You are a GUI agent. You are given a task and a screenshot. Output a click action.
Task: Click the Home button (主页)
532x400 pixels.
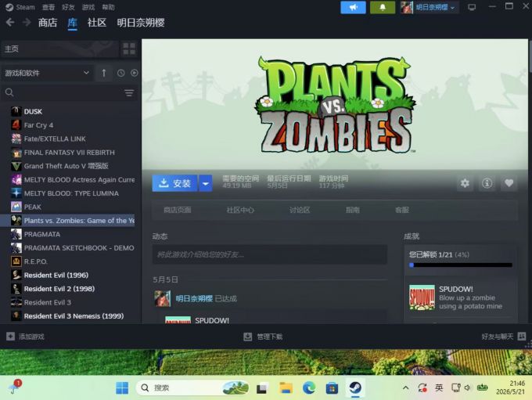(59, 49)
